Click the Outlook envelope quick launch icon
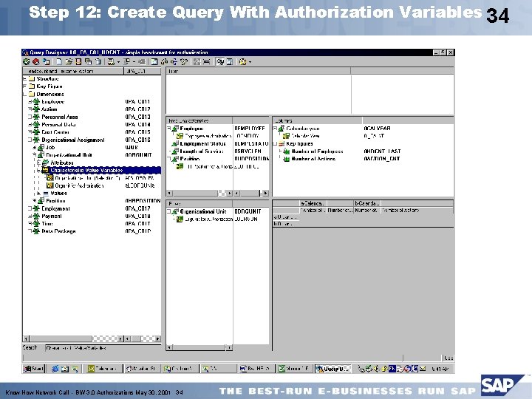This screenshot has height=399, width=532. click(x=65, y=369)
